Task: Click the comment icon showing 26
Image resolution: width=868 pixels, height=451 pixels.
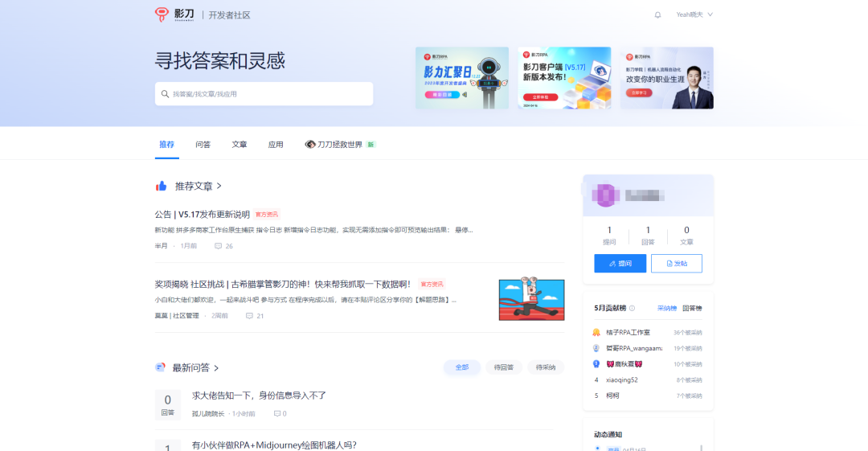Action: coord(218,246)
